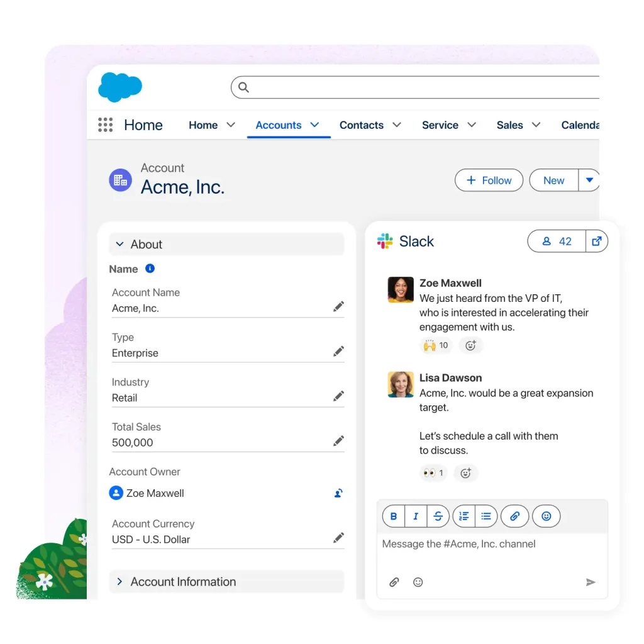
Task: Collapse the About section
Action: tap(119, 244)
